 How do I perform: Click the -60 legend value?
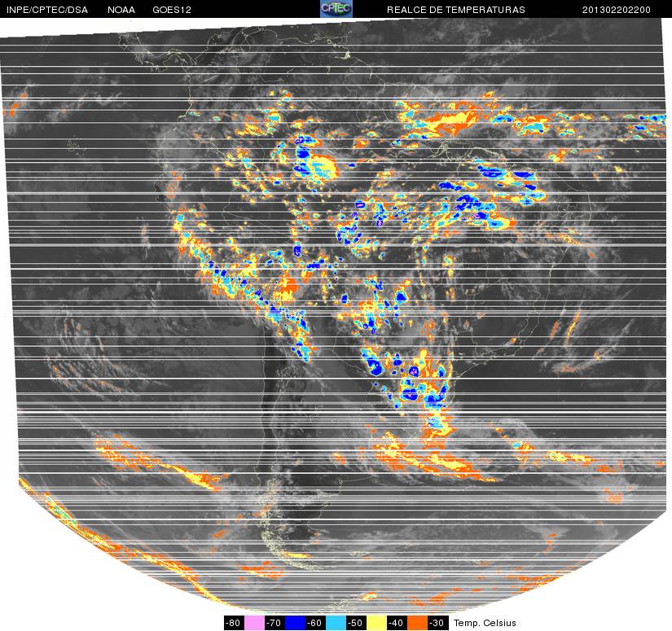coord(315,623)
